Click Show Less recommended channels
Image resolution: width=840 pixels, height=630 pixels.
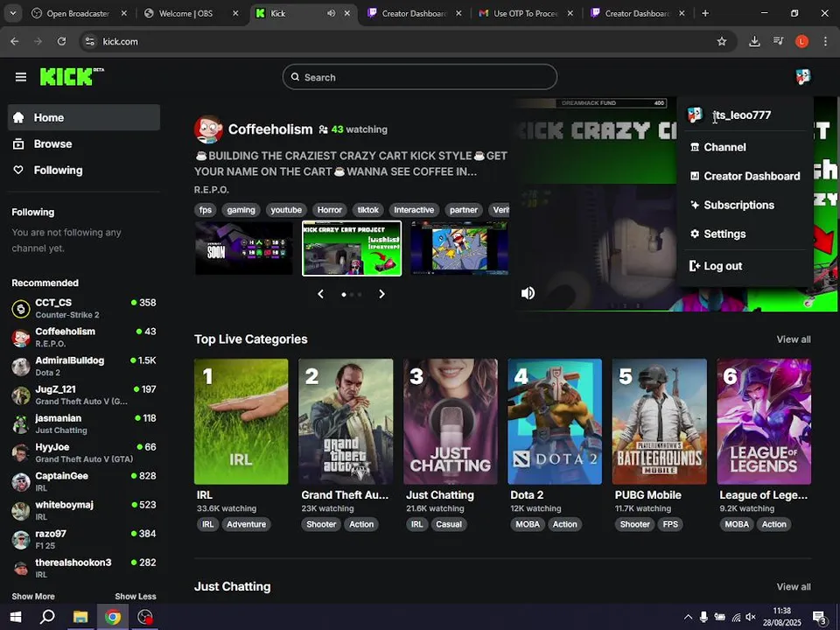136,596
